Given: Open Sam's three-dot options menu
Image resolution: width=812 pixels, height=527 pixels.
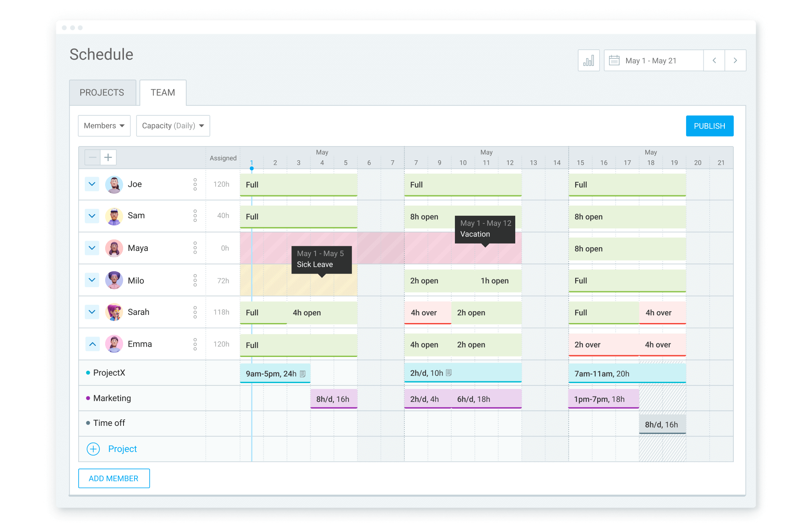Looking at the screenshot, I should tap(195, 216).
